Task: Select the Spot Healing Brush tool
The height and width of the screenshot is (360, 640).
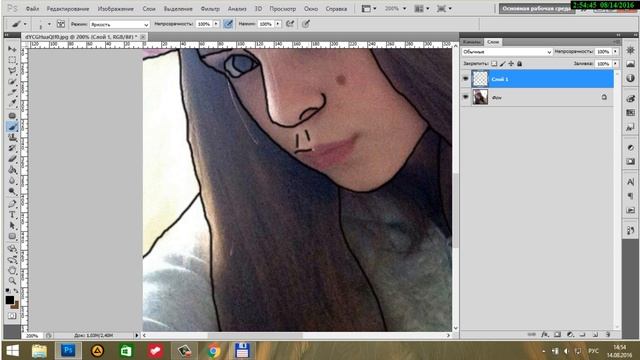Action: pyautogui.click(x=12, y=116)
